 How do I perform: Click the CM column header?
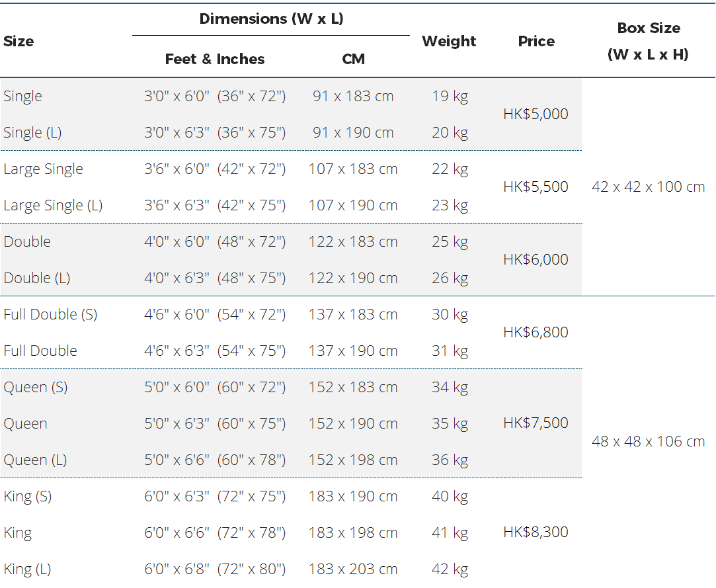point(353,59)
